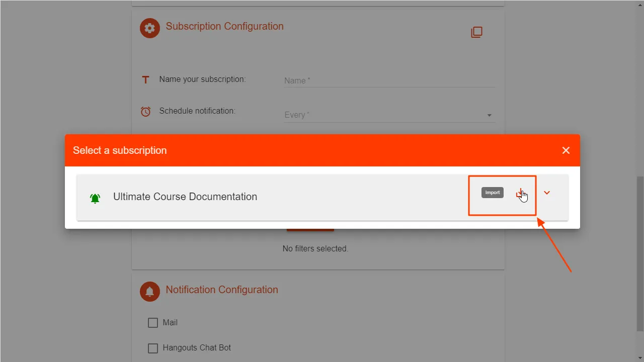Click the "Notification Configuration" heading
This screenshot has width=644, height=362.
click(x=222, y=290)
